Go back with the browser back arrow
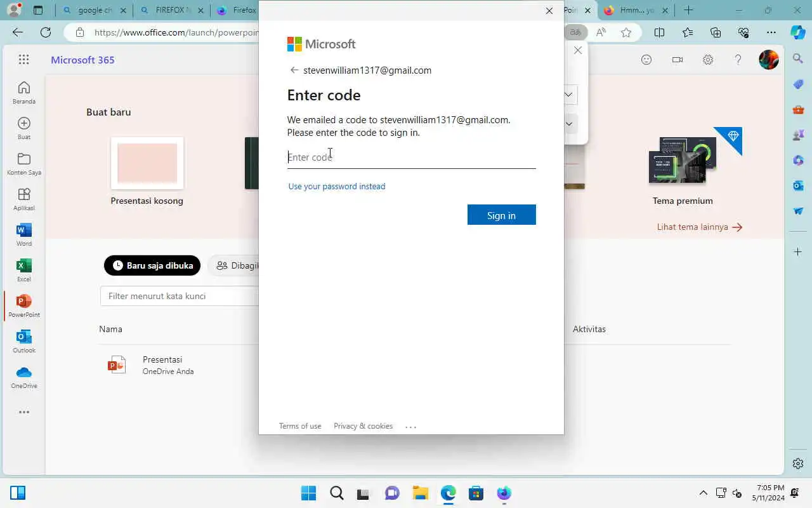 coord(17,32)
